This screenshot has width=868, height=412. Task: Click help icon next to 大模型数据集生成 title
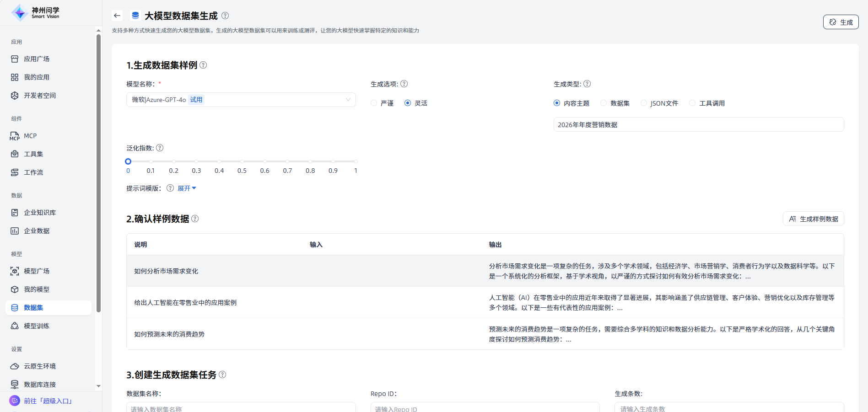tap(225, 16)
